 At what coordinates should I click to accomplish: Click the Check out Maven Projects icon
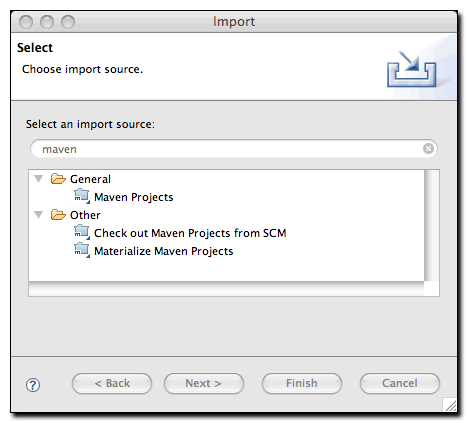coord(82,232)
